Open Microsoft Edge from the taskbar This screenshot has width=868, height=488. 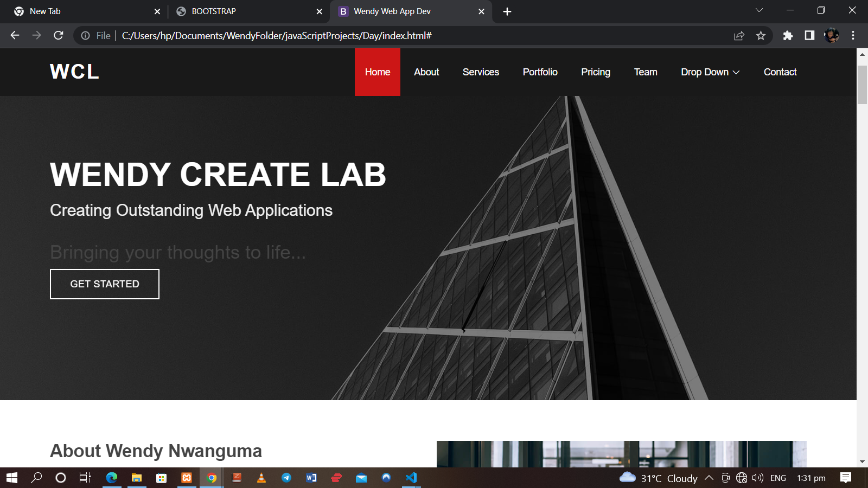[x=112, y=478]
